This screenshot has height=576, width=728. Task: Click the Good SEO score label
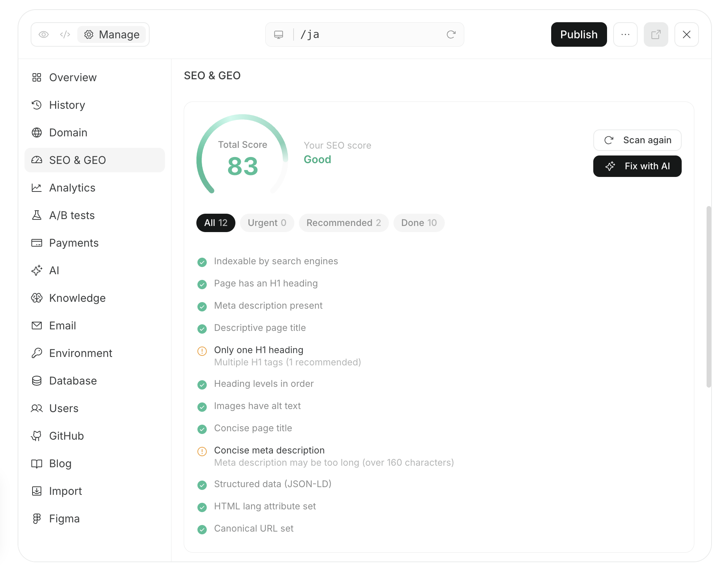pos(317,159)
